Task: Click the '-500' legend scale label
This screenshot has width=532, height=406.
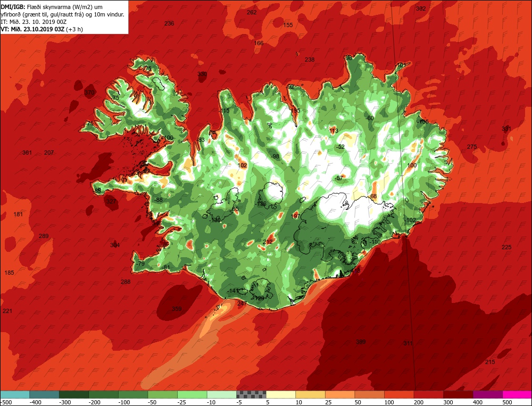Action: point(6,402)
